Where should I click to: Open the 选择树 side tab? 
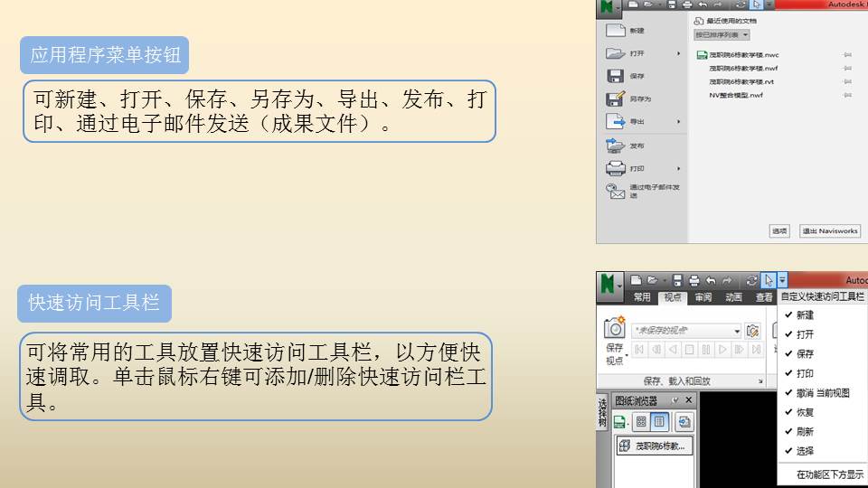click(x=602, y=412)
